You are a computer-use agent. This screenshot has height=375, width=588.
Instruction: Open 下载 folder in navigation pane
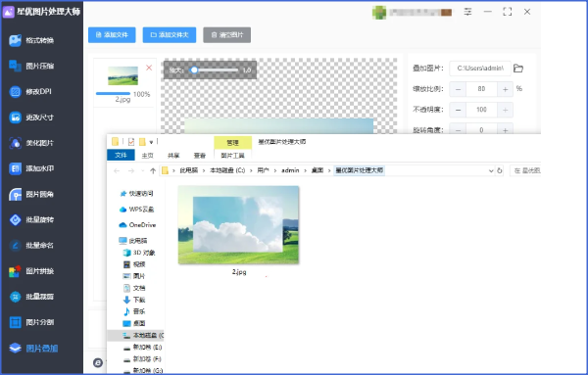click(134, 300)
